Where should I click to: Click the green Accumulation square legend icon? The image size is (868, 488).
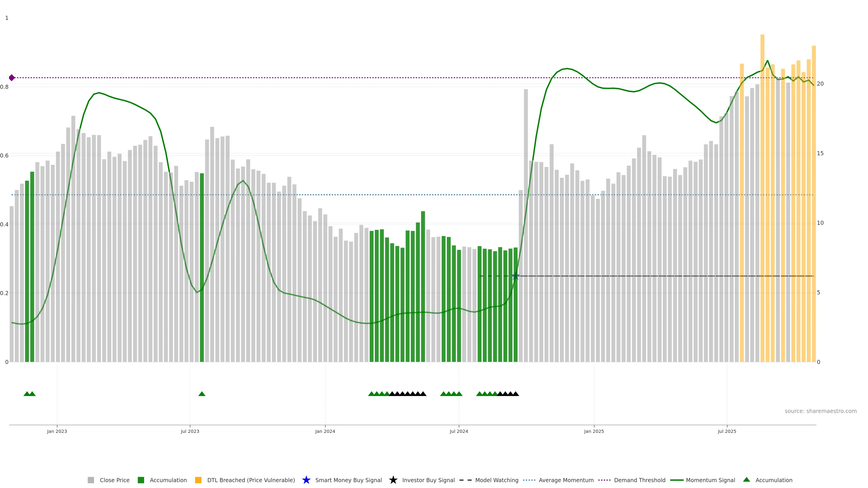pyautogui.click(x=141, y=480)
